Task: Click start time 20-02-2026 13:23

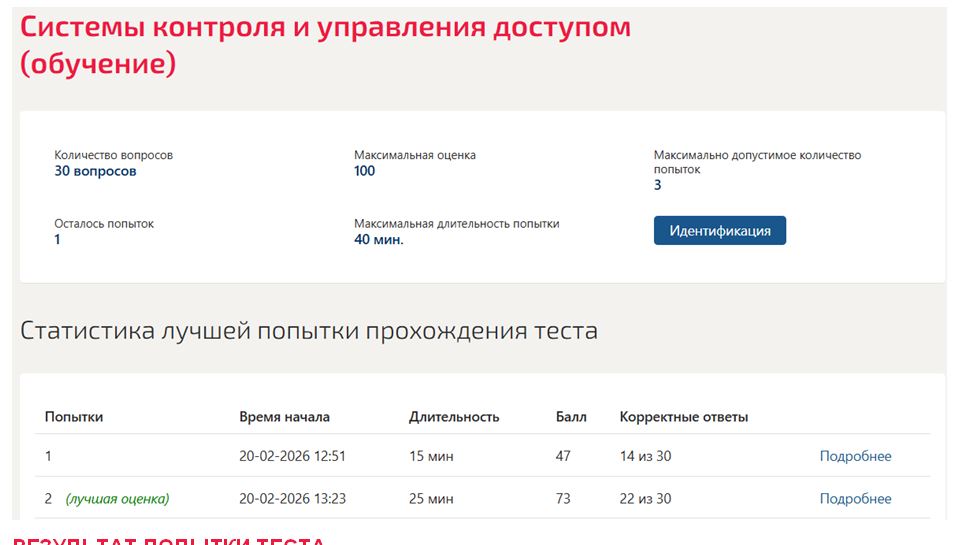Action: click(292, 499)
